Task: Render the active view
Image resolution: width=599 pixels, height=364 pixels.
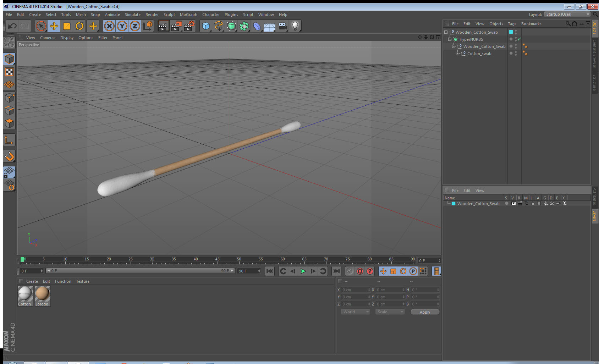Action: tap(163, 26)
